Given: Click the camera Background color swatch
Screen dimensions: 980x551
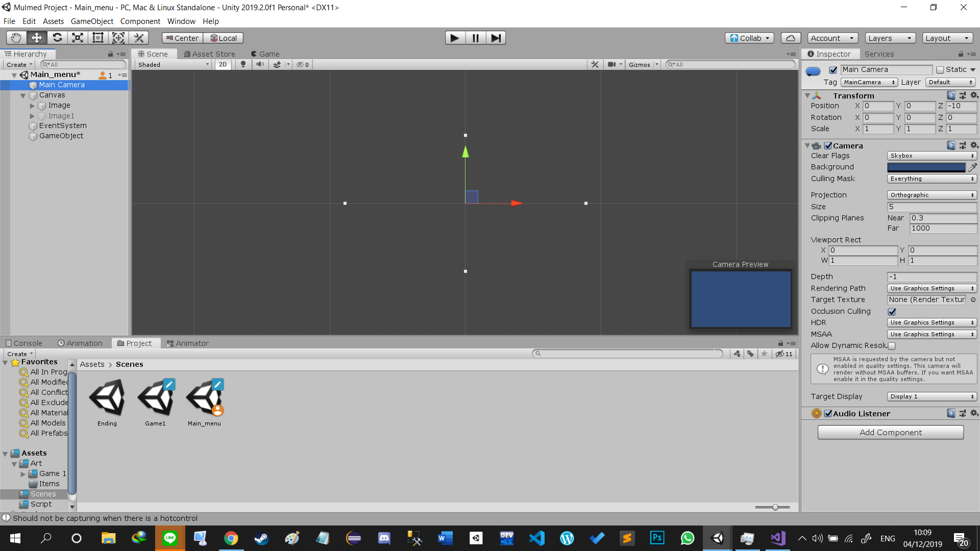Looking at the screenshot, I should click(926, 167).
